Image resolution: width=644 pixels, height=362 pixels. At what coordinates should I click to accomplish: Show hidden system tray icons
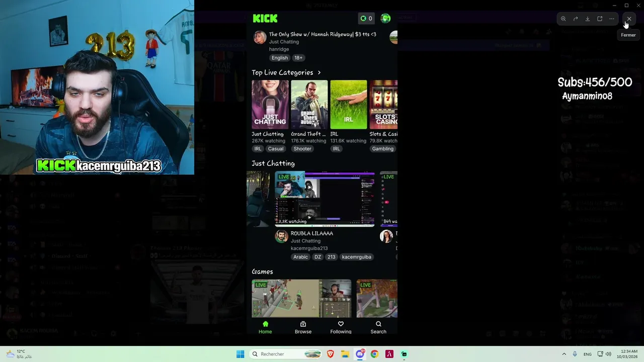click(x=564, y=354)
